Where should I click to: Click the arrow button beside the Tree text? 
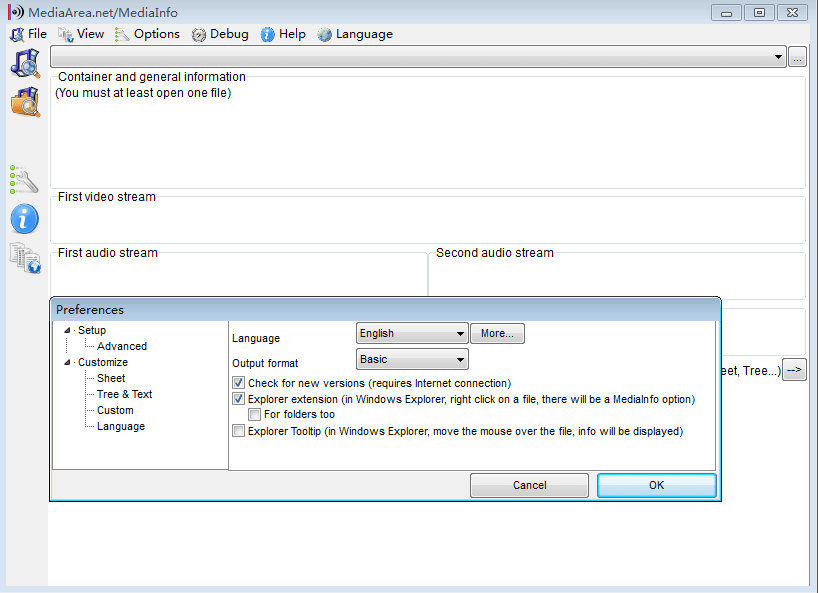click(794, 370)
